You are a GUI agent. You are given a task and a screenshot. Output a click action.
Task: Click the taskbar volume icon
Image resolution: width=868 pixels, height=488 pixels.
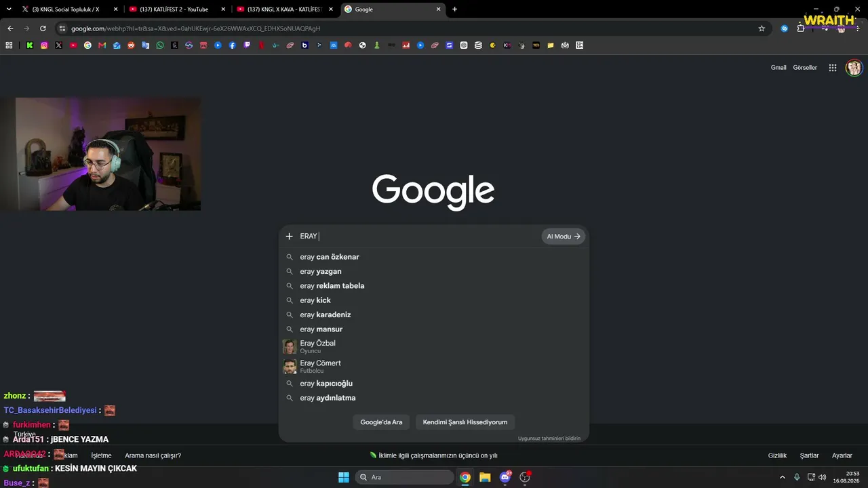[x=823, y=477]
